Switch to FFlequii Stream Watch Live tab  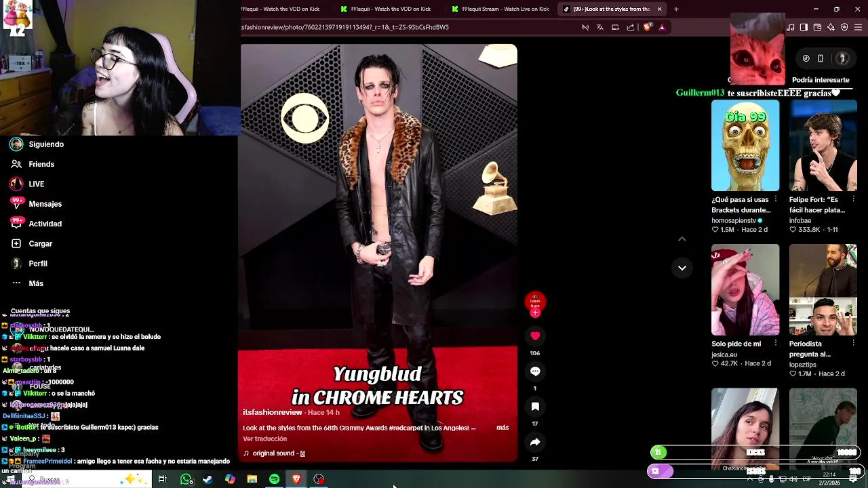[502, 9]
